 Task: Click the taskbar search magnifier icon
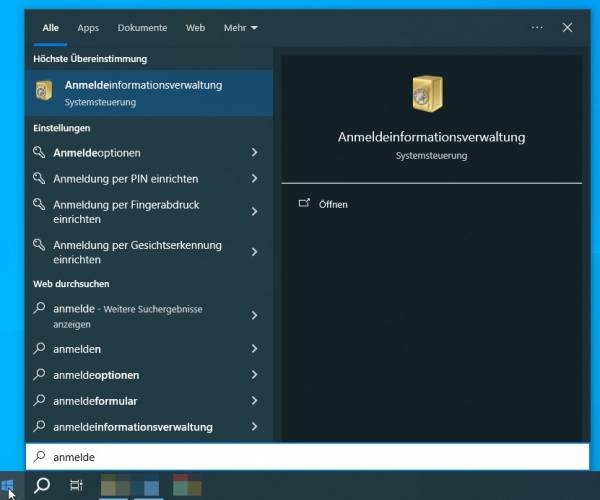(x=42, y=486)
